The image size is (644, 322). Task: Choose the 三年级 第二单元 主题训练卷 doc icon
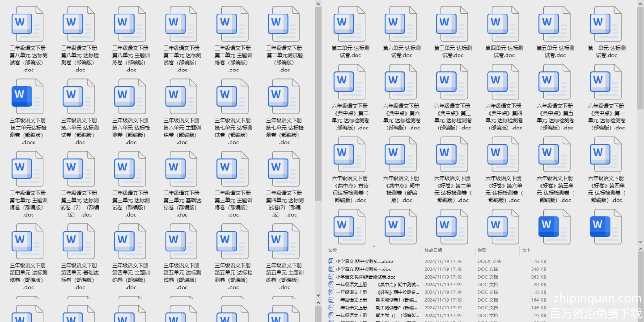click(232, 24)
